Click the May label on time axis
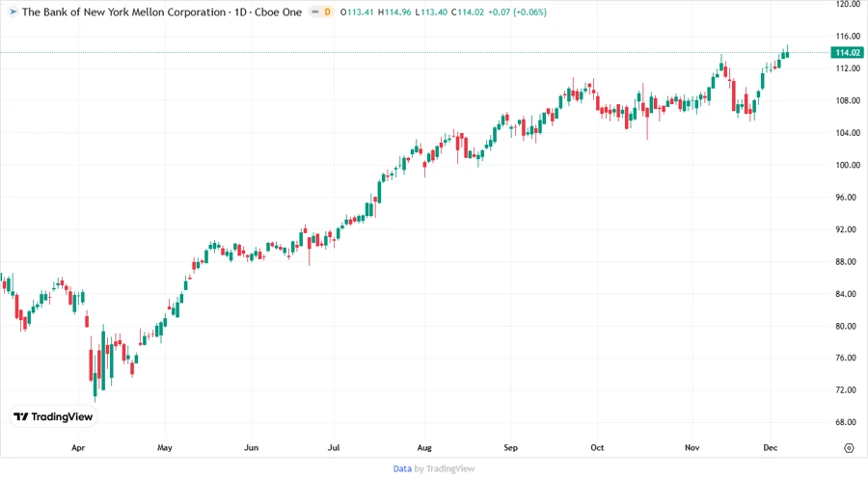Viewport: 868px width, 480px height. click(164, 447)
